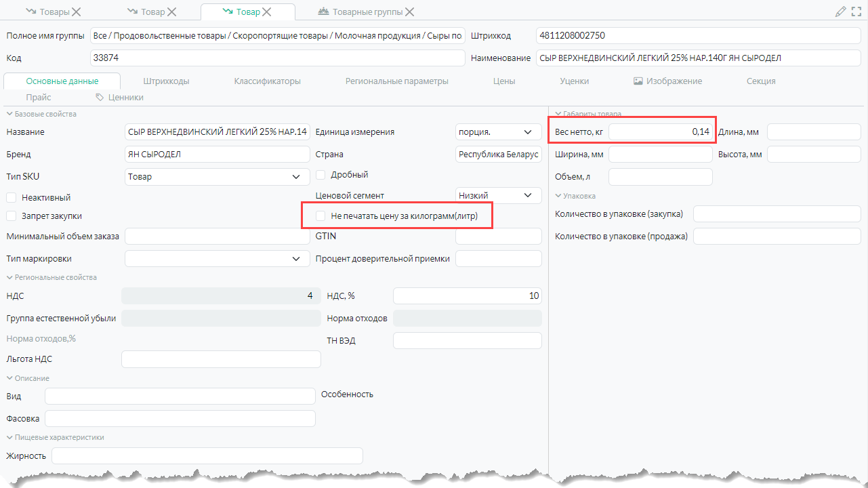This screenshot has width=868, height=488.
Task: Close the active Товар tab
Action: [x=267, y=12]
